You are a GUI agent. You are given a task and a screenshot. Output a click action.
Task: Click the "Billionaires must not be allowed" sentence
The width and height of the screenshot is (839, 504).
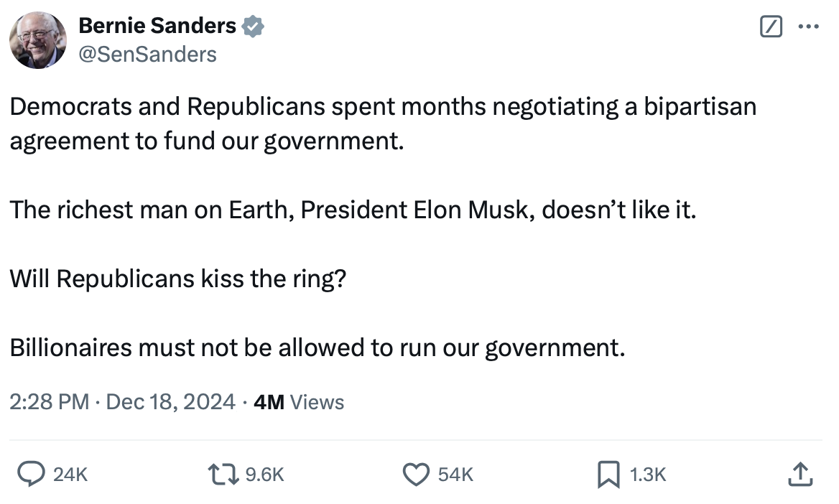point(317,347)
